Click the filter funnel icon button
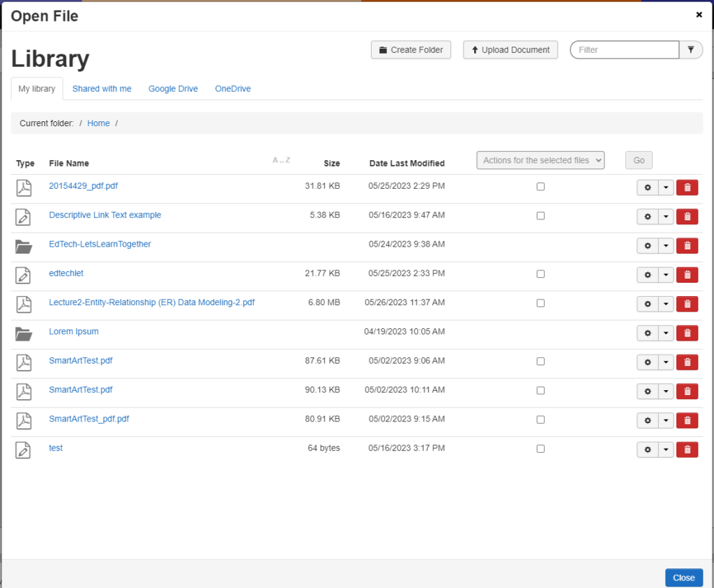This screenshot has height=588, width=714. pyautogui.click(x=690, y=50)
